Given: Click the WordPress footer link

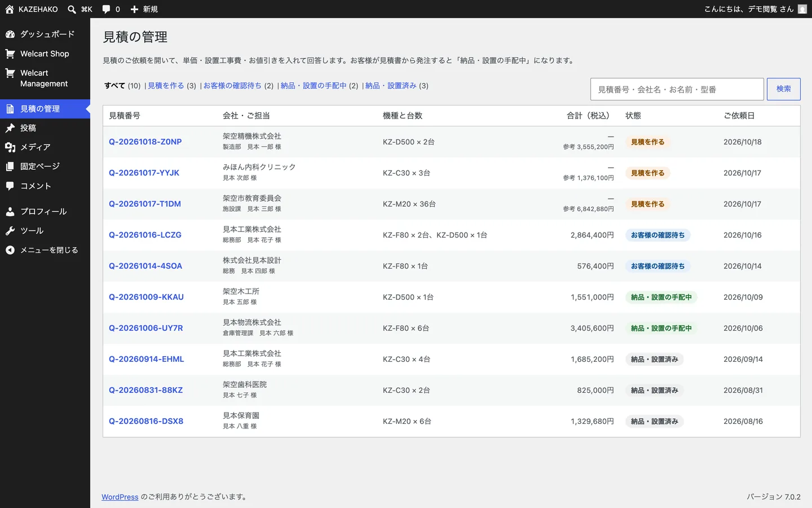Looking at the screenshot, I should click(120, 497).
